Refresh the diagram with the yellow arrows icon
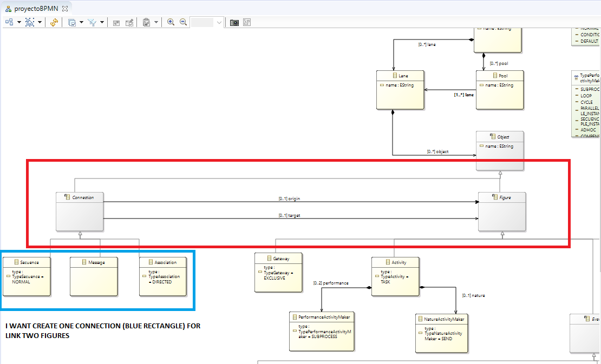Viewport: 601px width, 364px height. tap(54, 23)
